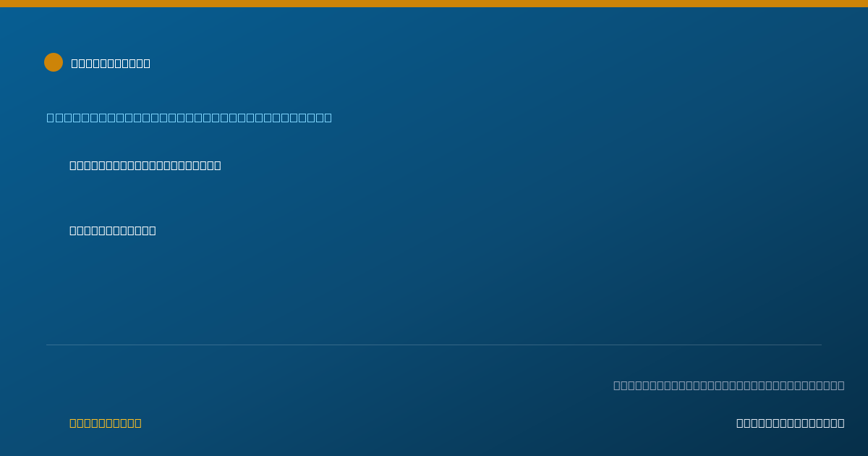The image size is (868, 456).
Task: Click the gray caption line above footer
Action: (729, 385)
